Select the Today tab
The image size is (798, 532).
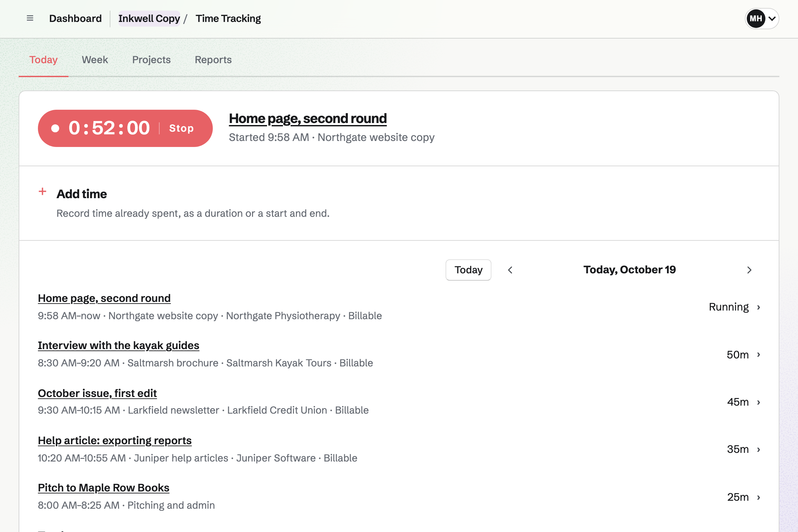pyautogui.click(x=44, y=60)
